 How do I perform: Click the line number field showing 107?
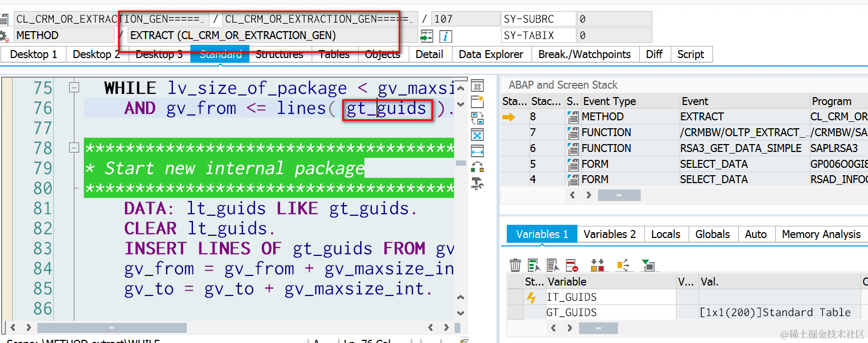(465, 19)
